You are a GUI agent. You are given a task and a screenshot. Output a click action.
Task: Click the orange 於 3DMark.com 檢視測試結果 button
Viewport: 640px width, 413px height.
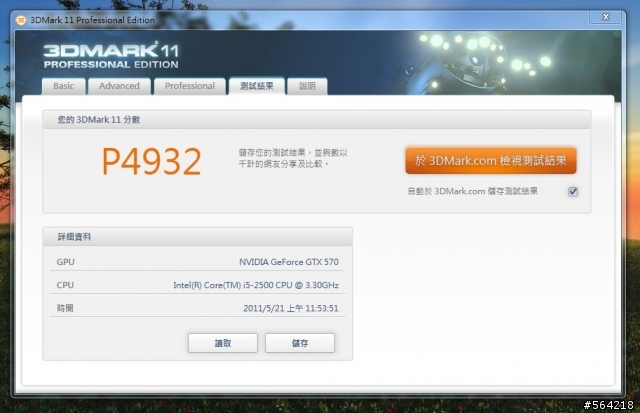(491, 161)
